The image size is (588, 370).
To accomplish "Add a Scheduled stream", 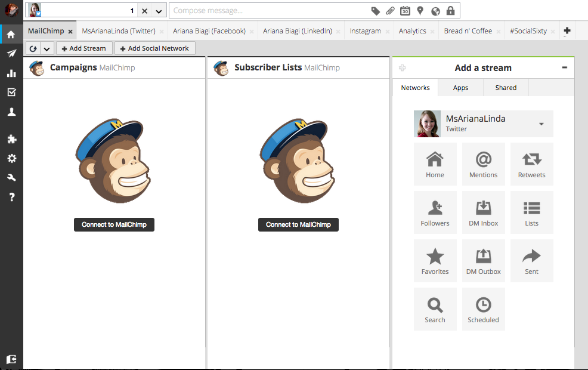I will coord(484,309).
